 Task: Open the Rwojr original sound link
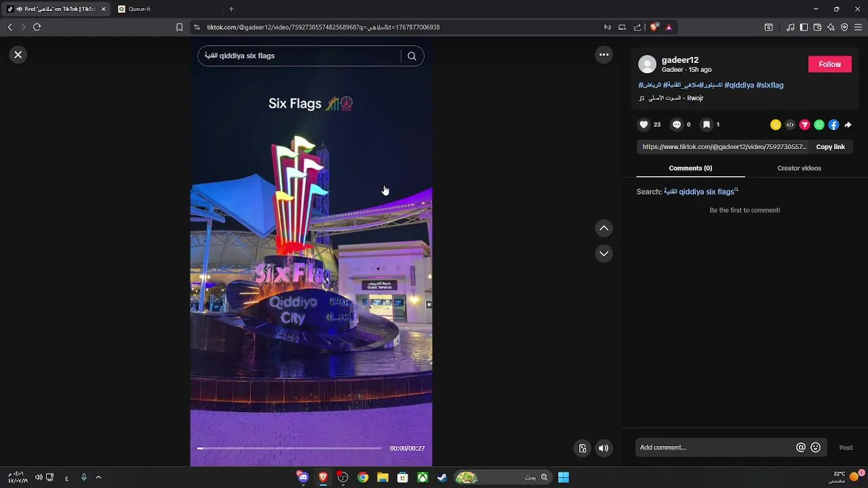(671, 98)
